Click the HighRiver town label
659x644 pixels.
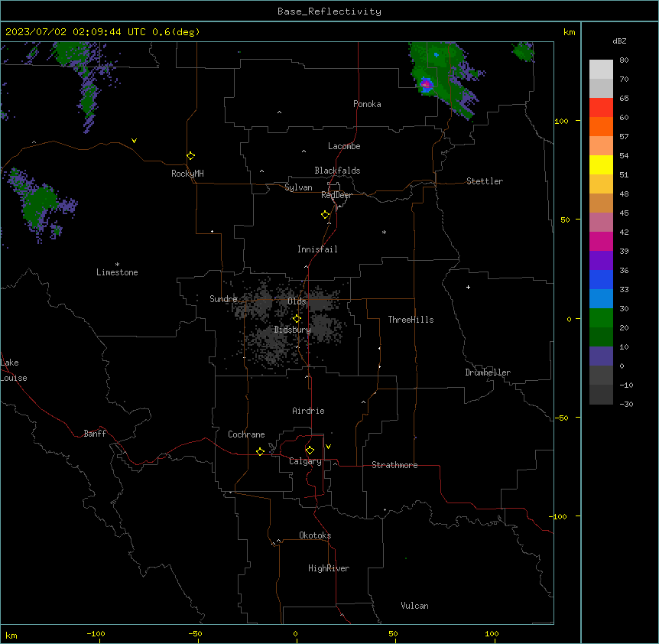point(329,568)
